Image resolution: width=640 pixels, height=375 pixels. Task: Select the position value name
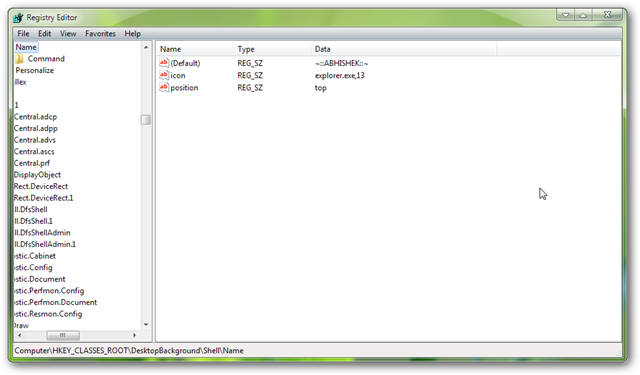(x=184, y=88)
